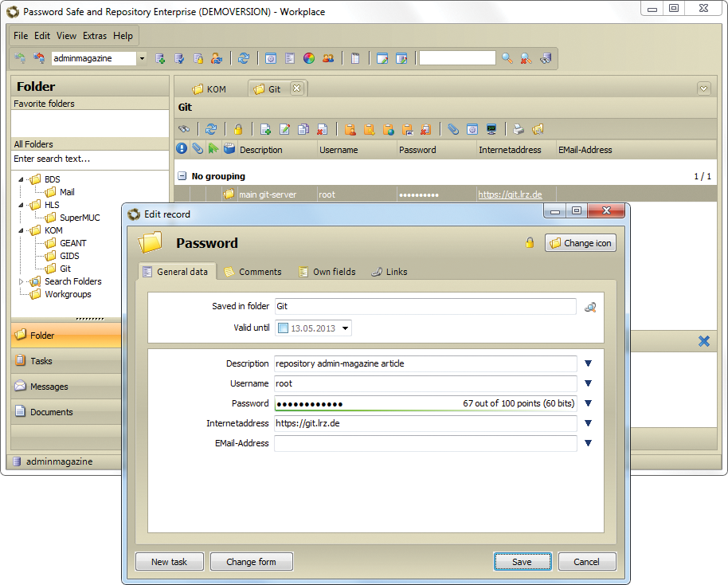Toggle the lock icon next to Change icon

pos(530,244)
